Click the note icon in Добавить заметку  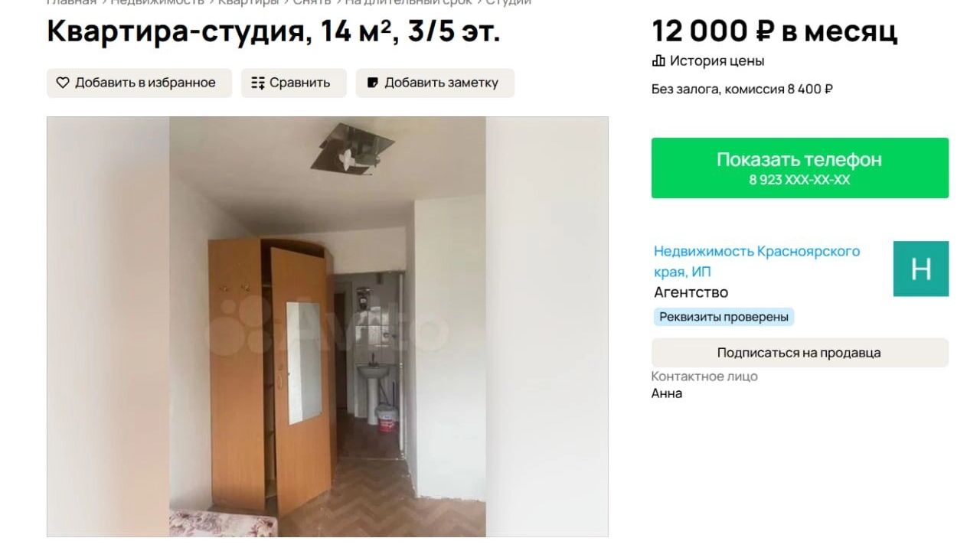373,83
